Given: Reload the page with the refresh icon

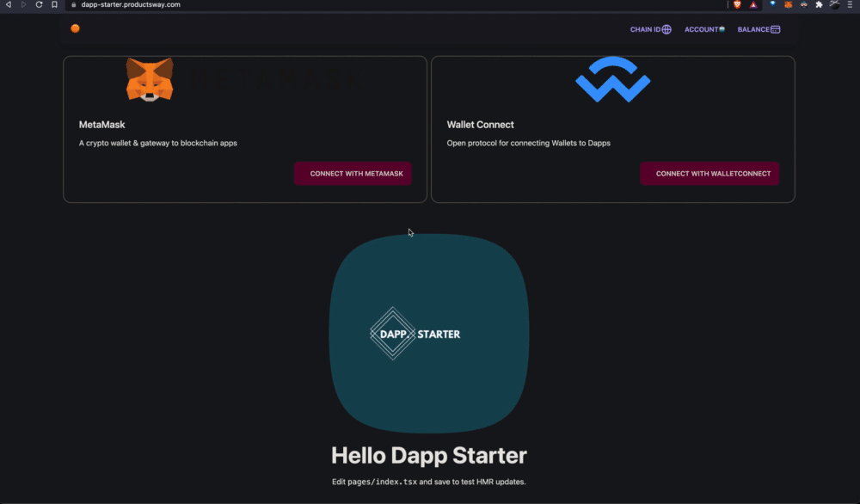Looking at the screenshot, I should (x=39, y=4).
